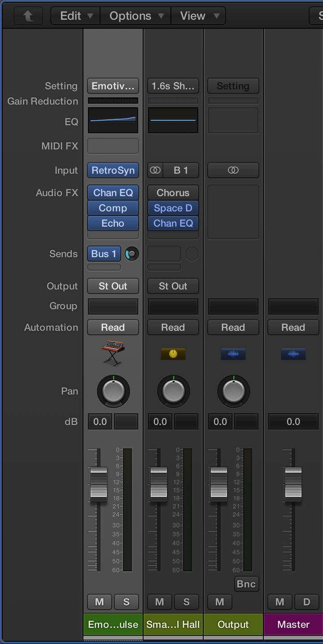Click the Group slot on Master strip

293,306
